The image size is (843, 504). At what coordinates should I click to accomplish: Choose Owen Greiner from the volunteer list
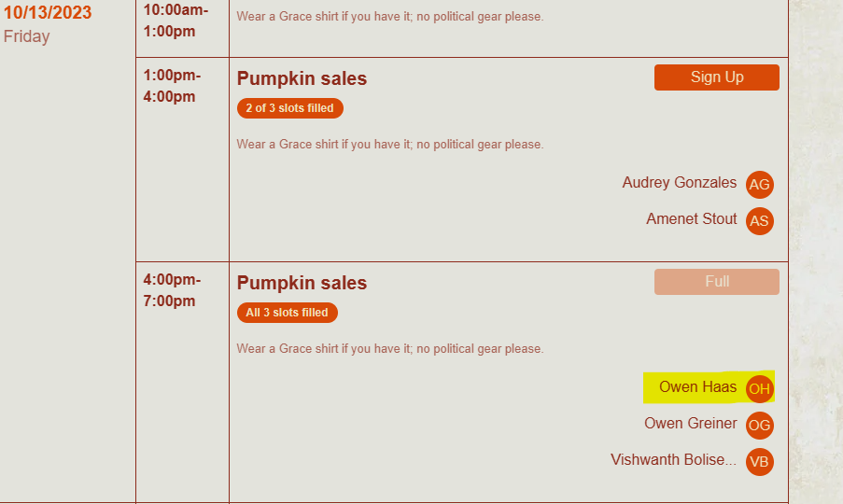tap(690, 424)
